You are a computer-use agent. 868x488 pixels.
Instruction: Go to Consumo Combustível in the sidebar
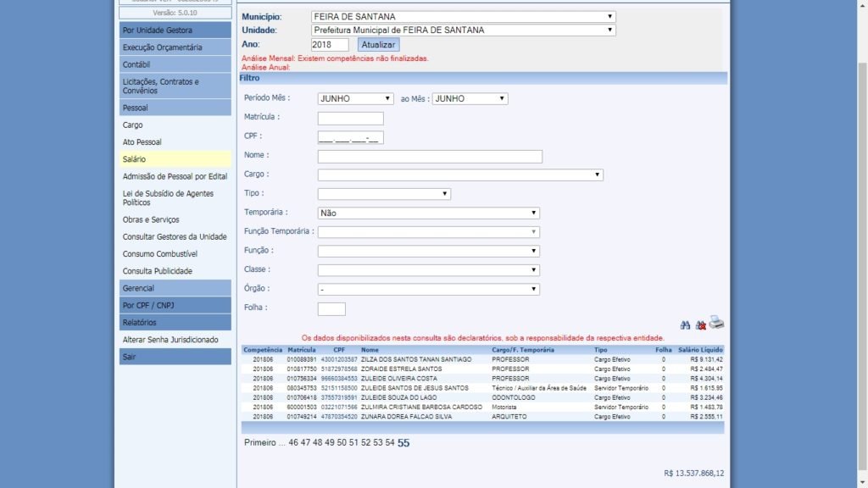(160, 254)
